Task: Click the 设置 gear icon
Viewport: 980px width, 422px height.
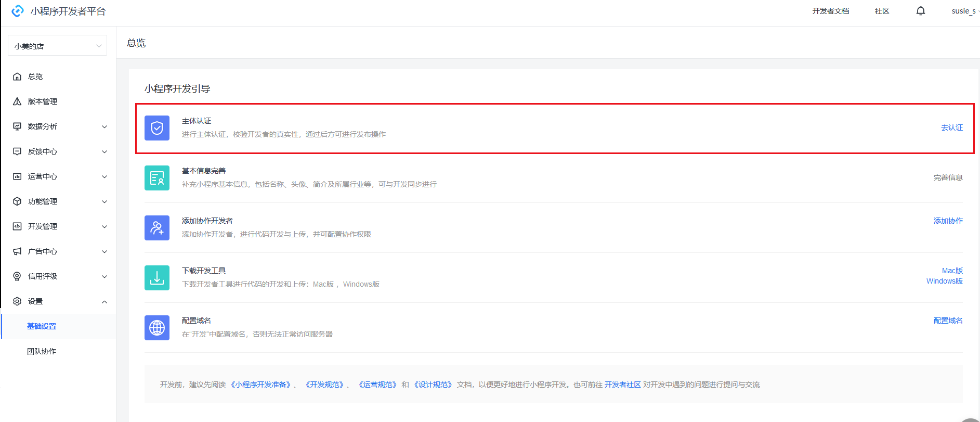Action: (17, 301)
